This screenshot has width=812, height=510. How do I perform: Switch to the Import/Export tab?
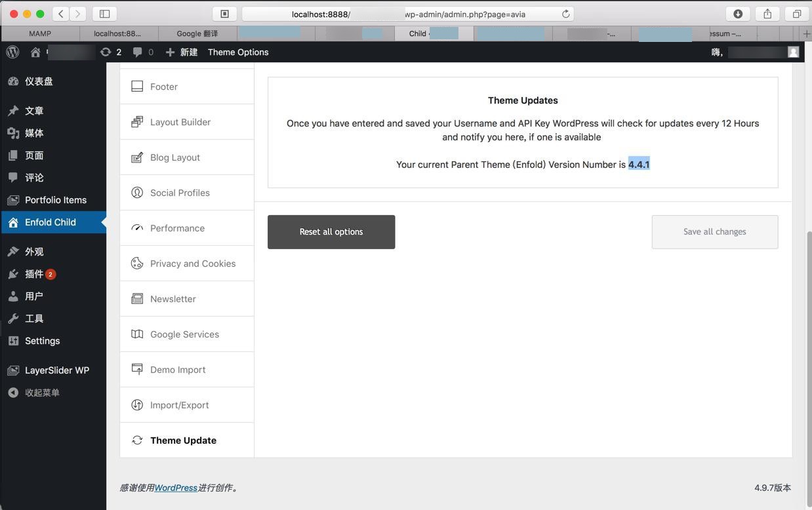pos(187,405)
